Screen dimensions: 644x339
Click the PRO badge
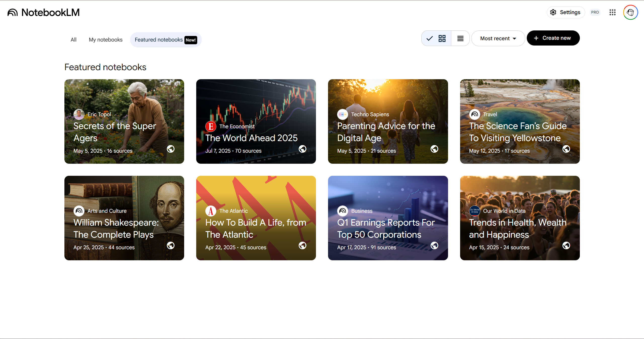coord(595,12)
